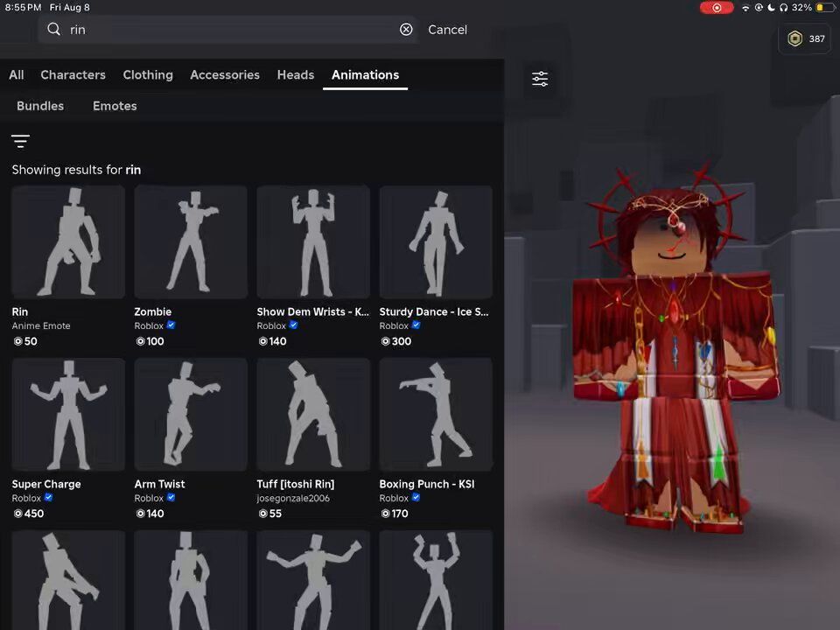Image resolution: width=840 pixels, height=630 pixels.
Task: Click the search magnifier icon
Action: coord(53,29)
